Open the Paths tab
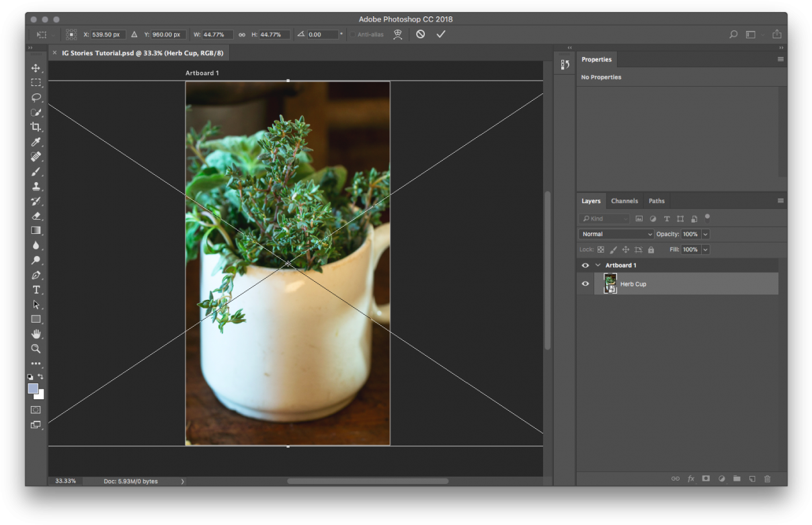This screenshot has height=525, width=812. pos(657,200)
